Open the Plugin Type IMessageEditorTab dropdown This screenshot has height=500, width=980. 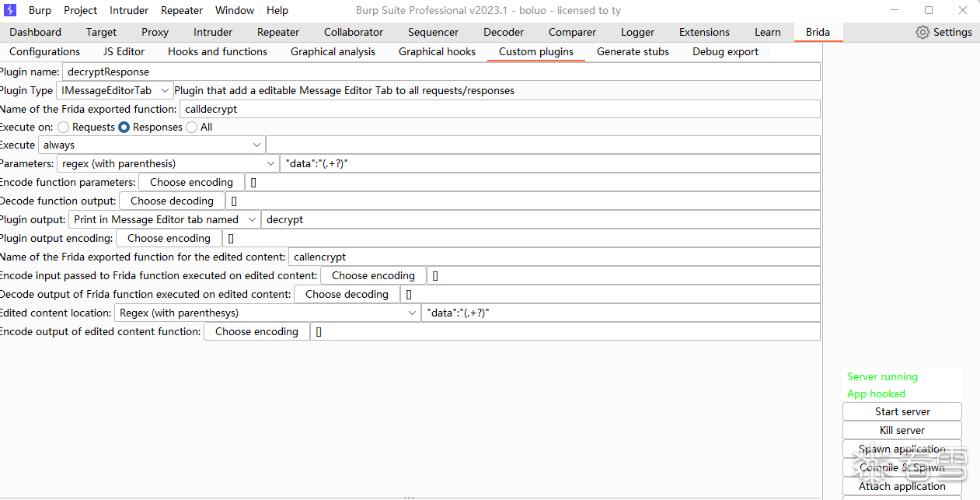(115, 90)
